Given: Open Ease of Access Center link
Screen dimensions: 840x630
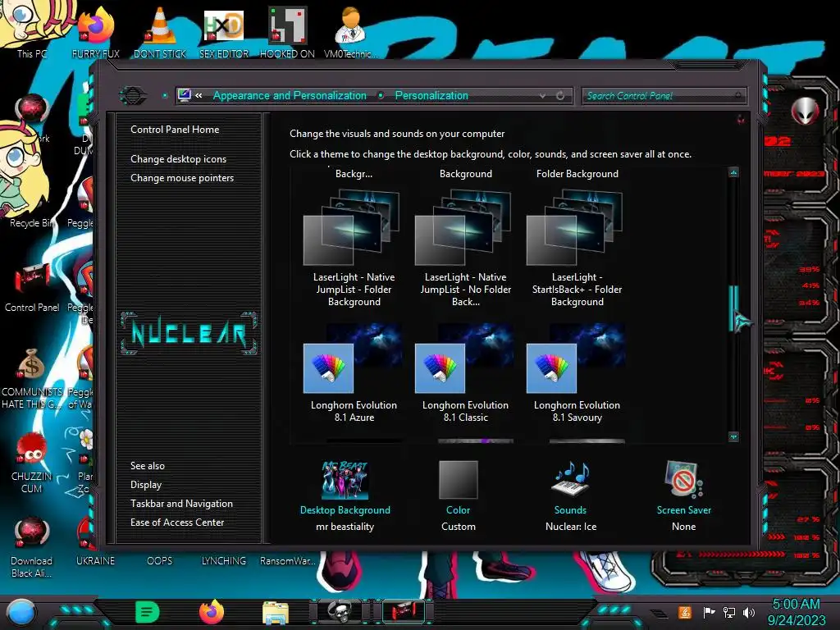Looking at the screenshot, I should (177, 523).
